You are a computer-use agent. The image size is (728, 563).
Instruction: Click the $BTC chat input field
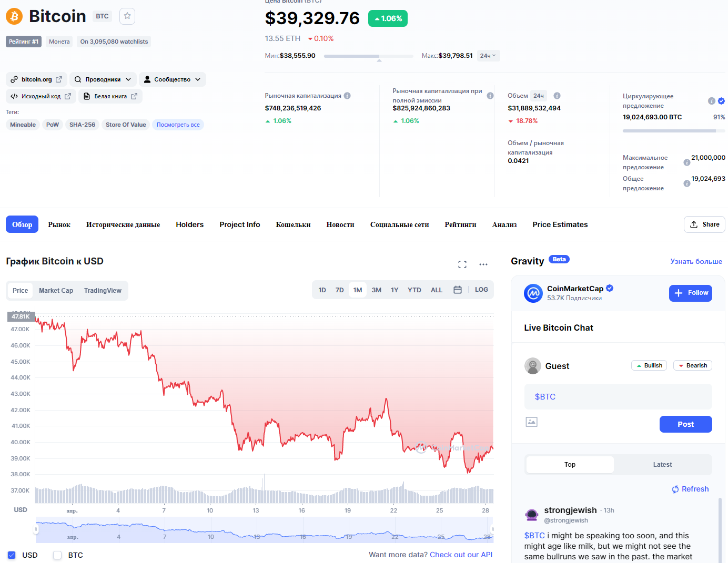pyautogui.click(x=618, y=397)
